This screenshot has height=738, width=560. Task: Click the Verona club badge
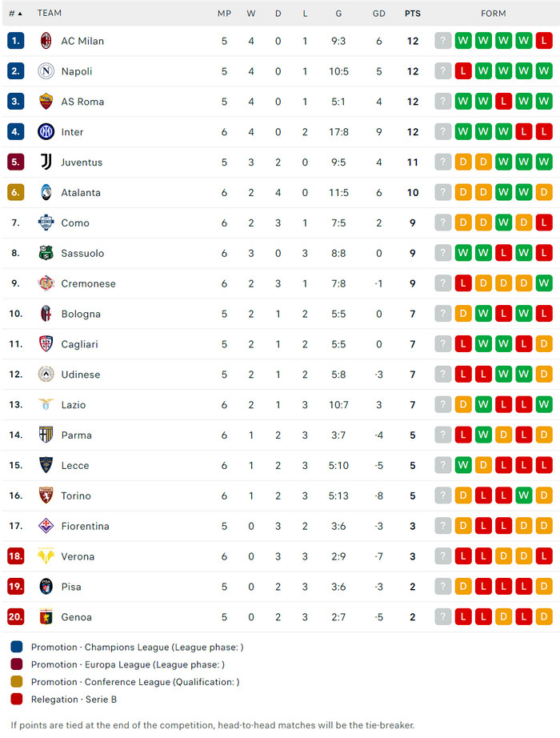pos(46,556)
